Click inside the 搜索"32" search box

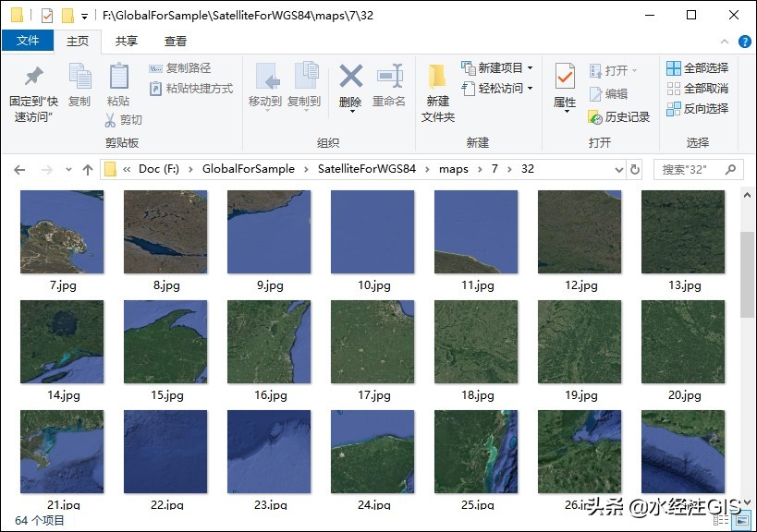click(691, 169)
